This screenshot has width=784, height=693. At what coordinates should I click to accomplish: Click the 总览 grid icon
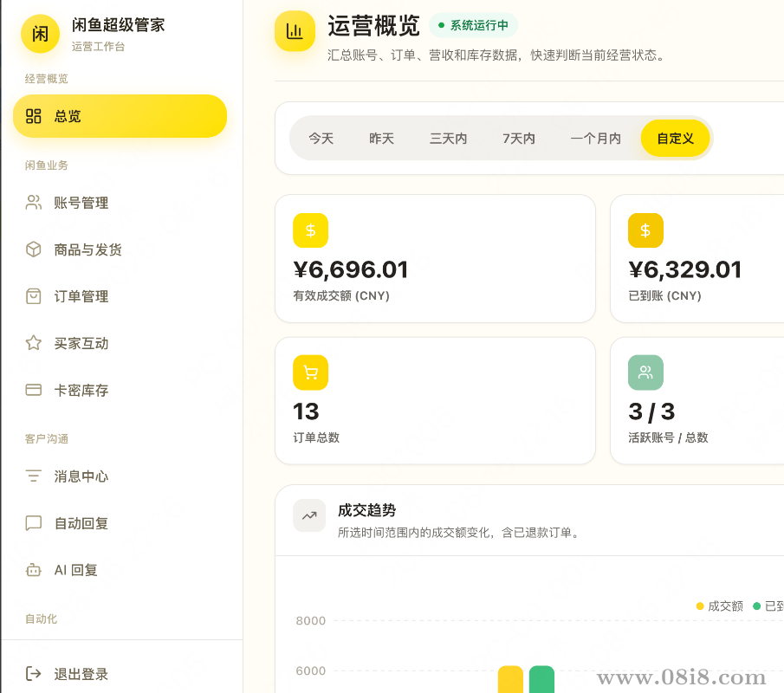click(x=34, y=116)
